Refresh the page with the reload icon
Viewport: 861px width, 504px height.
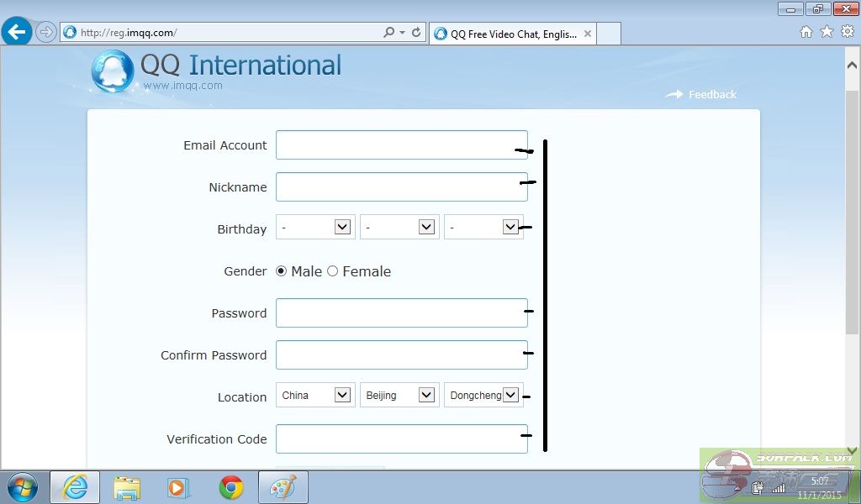click(416, 33)
